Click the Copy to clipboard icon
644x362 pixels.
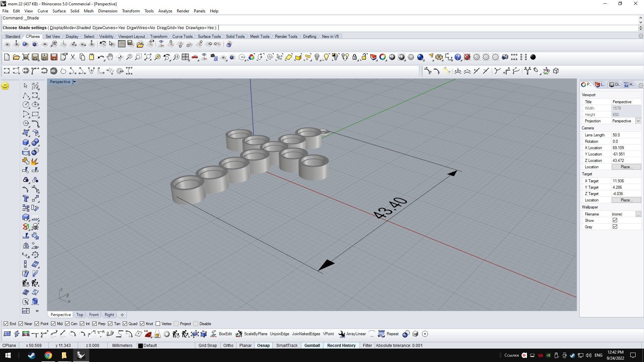click(82, 57)
